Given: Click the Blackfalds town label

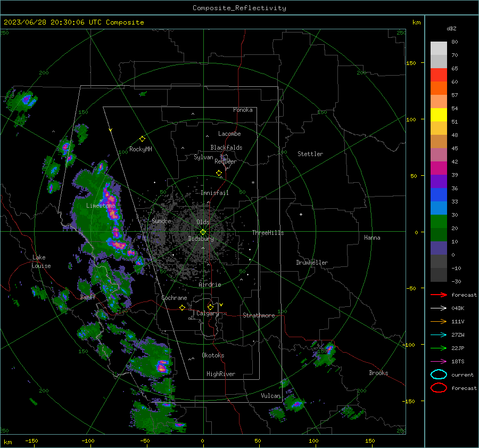Looking at the screenshot, I should 226,148.
